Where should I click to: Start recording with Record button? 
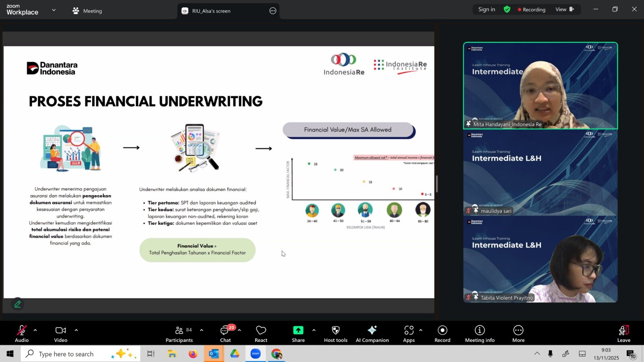click(x=442, y=333)
